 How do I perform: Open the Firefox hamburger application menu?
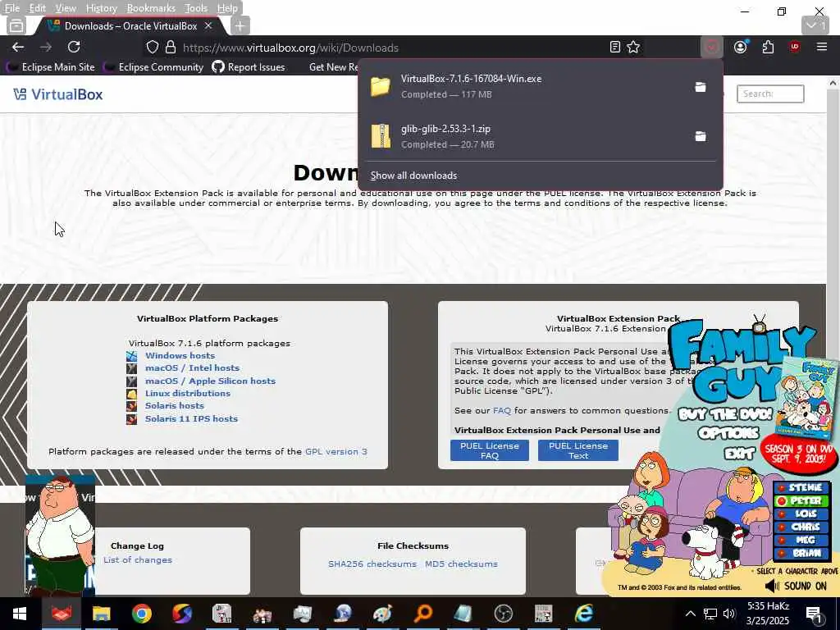[822, 47]
